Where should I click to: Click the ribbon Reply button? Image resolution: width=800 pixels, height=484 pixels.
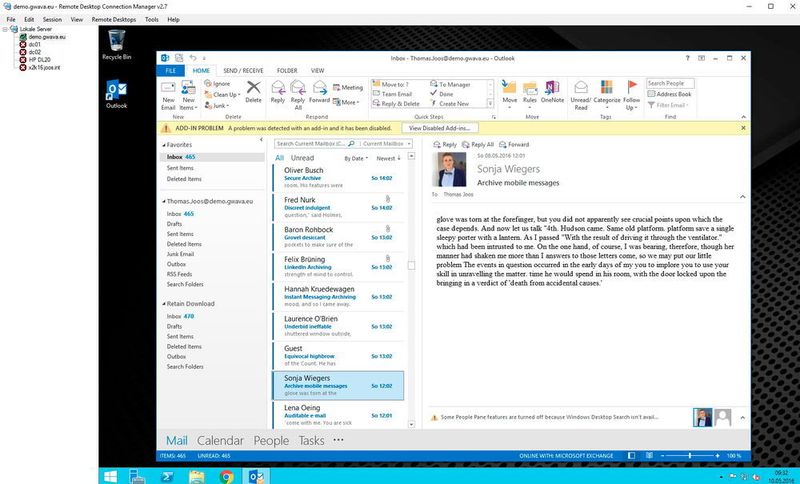[x=278, y=93]
